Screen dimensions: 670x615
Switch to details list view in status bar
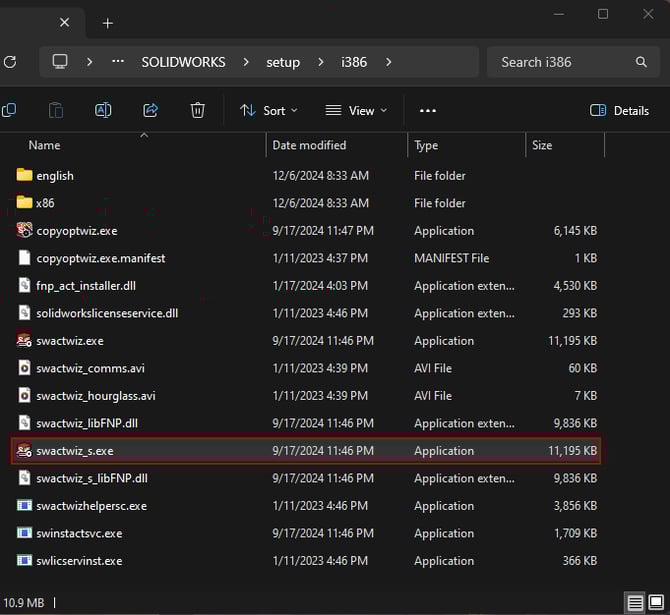pyautogui.click(x=635, y=603)
